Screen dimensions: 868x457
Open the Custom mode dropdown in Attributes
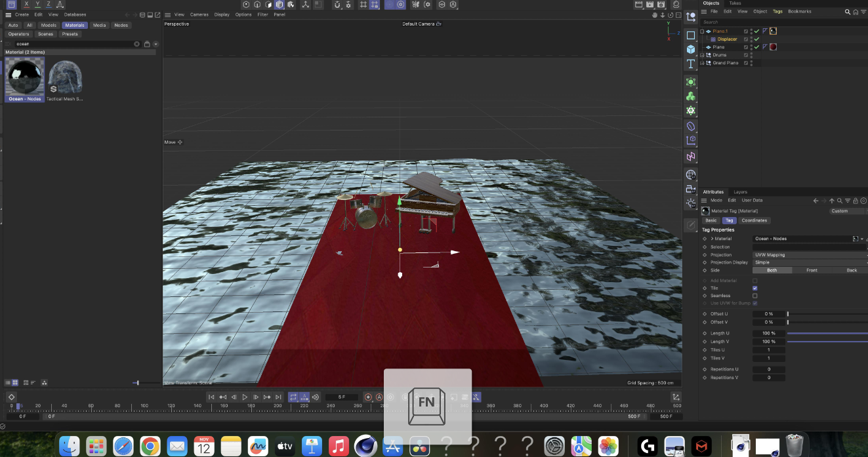tap(848, 211)
